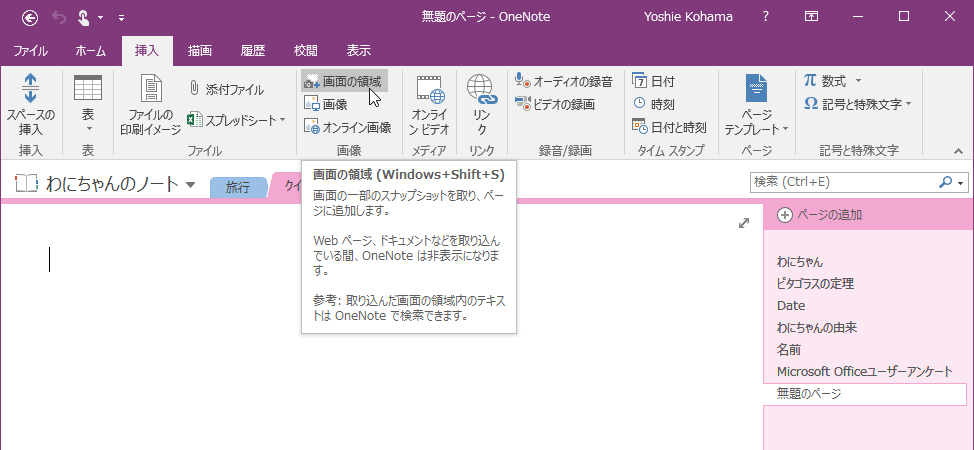Screen dimensions: 974x450
Task: Expand page to full view arrow
Action: pyautogui.click(x=744, y=223)
